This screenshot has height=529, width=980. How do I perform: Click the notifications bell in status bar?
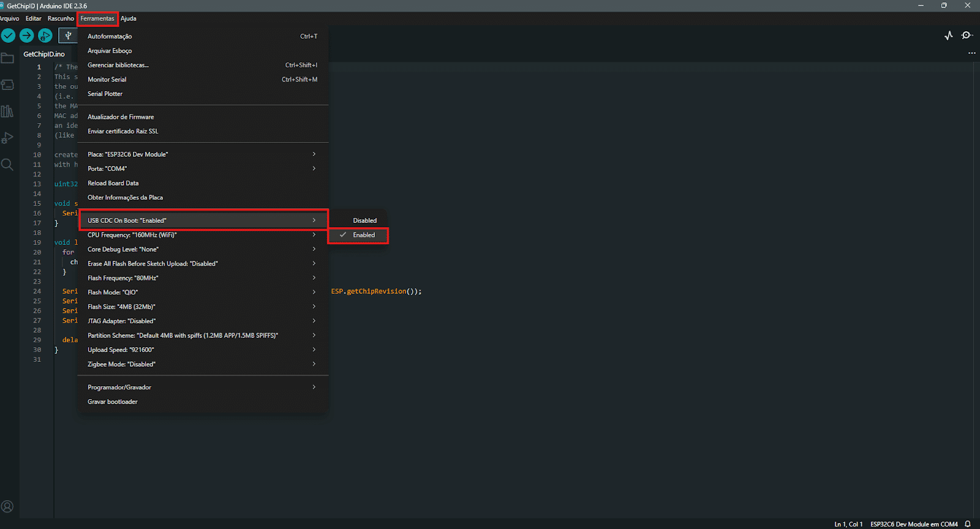click(x=968, y=524)
